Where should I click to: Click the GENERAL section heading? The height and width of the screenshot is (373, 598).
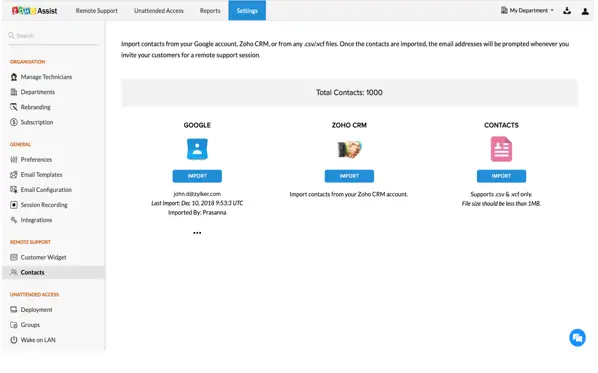pos(20,145)
